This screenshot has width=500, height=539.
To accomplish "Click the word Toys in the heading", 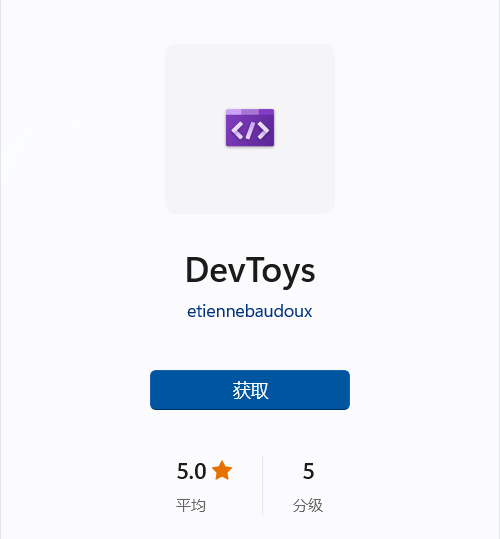I will [x=280, y=272].
